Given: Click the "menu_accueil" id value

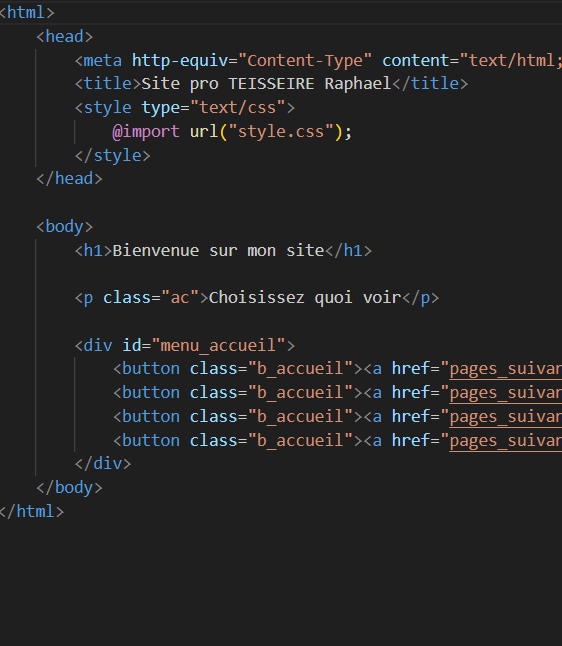Looking at the screenshot, I should pyautogui.click(x=218, y=345).
